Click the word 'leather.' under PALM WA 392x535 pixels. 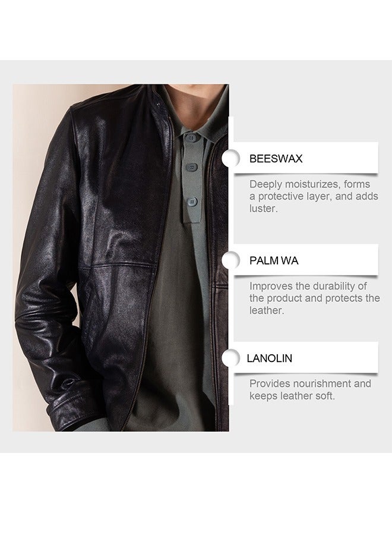(267, 310)
